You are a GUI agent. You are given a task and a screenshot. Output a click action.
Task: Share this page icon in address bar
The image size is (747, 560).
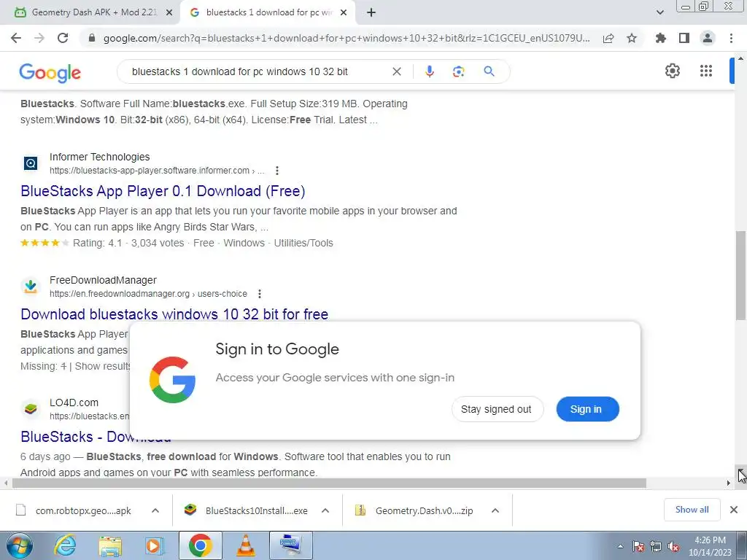click(608, 38)
